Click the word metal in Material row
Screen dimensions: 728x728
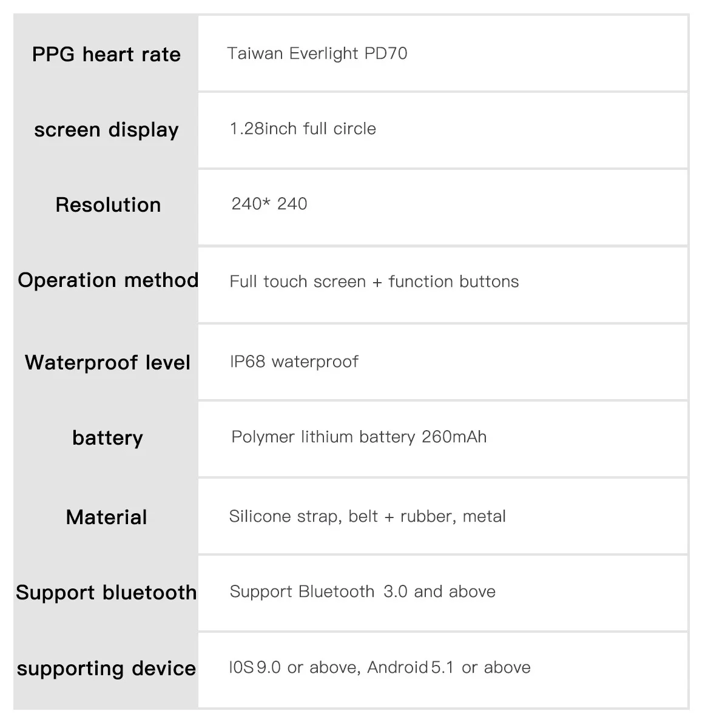click(x=484, y=516)
